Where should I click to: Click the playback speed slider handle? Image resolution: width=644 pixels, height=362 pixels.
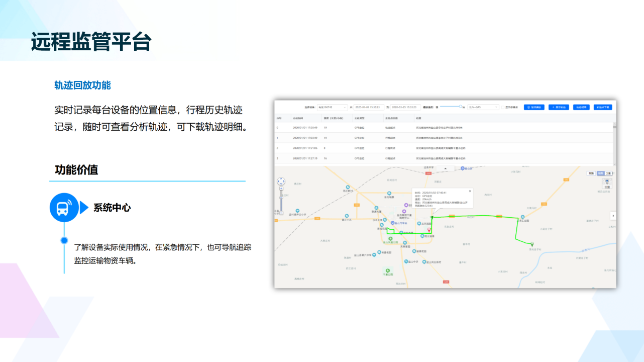461,107
